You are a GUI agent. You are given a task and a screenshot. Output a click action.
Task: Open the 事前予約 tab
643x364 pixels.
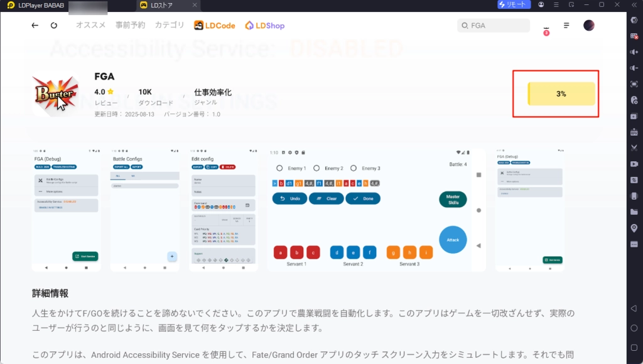tap(130, 25)
